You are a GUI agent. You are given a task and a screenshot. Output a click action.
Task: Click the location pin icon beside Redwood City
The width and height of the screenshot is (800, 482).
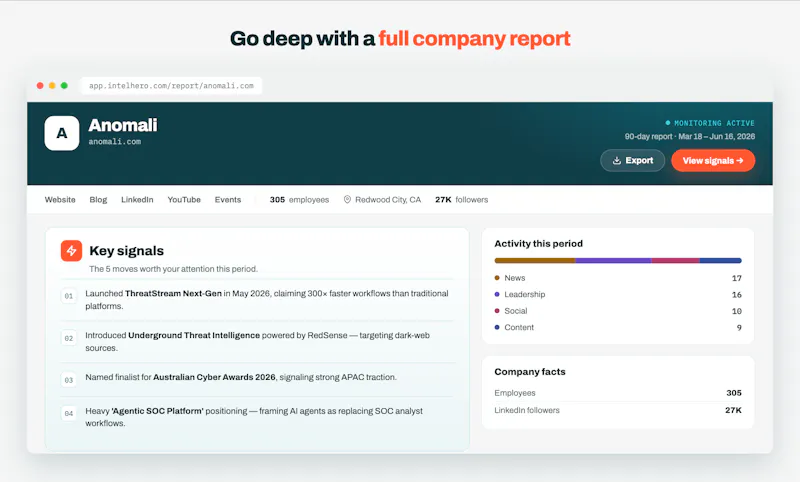(347, 199)
